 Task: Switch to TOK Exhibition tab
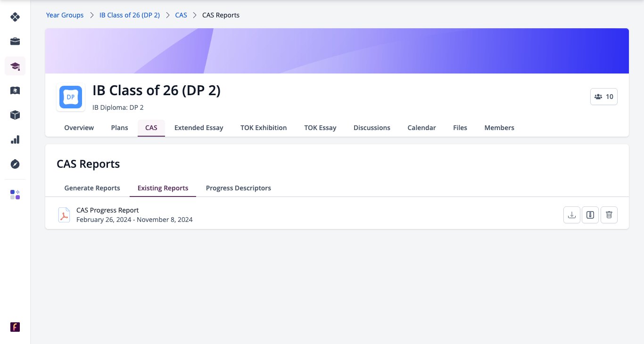pyautogui.click(x=264, y=128)
